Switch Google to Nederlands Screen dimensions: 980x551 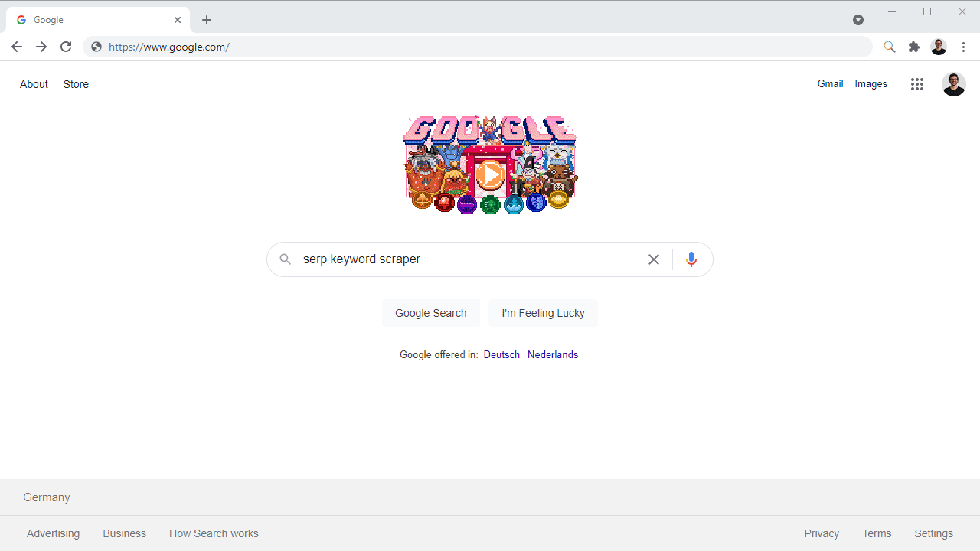pyautogui.click(x=553, y=355)
